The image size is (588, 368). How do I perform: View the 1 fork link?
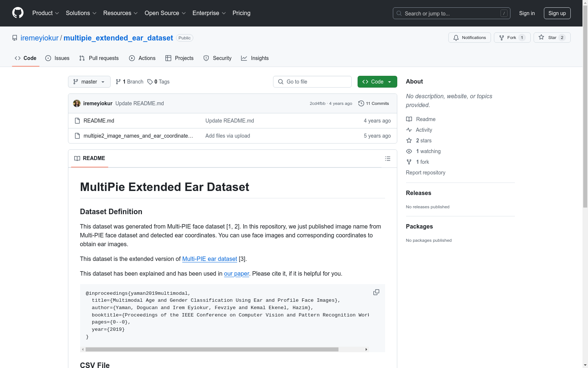coord(417,162)
